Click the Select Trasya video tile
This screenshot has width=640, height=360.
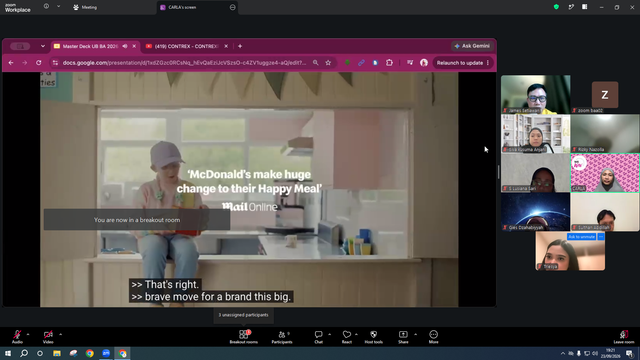coord(570,251)
